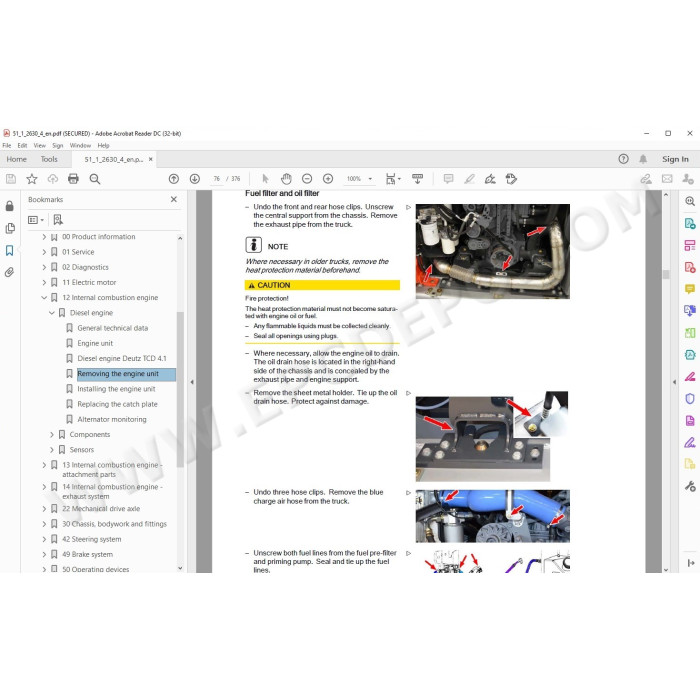Click the stamp tool icon
The image size is (700, 700).
click(511, 179)
